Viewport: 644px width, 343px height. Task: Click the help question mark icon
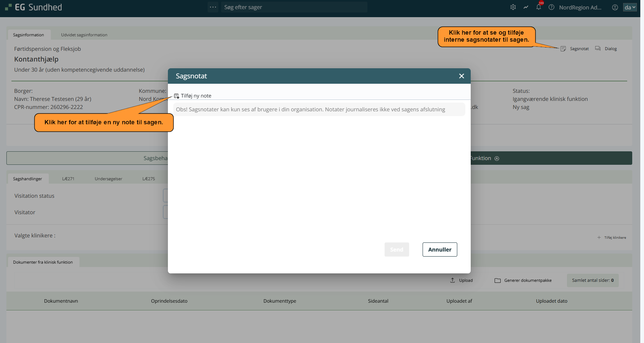[x=551, y=7]
